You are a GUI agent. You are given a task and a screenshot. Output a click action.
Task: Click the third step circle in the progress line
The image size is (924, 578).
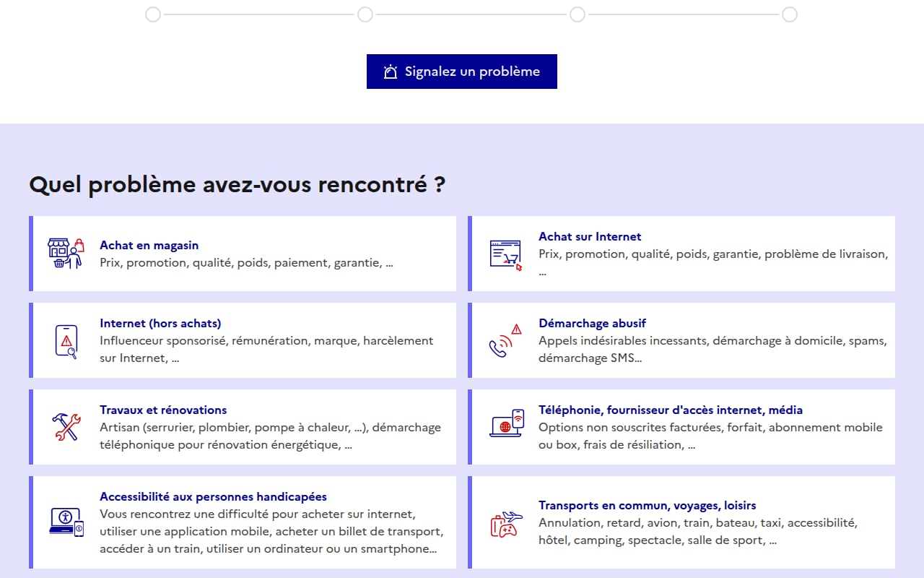click(577, 14)
